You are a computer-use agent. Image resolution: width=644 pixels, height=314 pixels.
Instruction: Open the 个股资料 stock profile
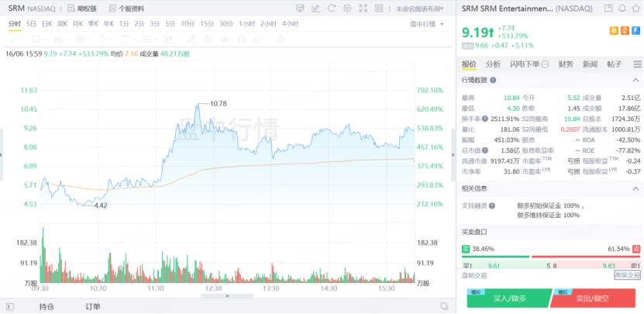point(126,9)
